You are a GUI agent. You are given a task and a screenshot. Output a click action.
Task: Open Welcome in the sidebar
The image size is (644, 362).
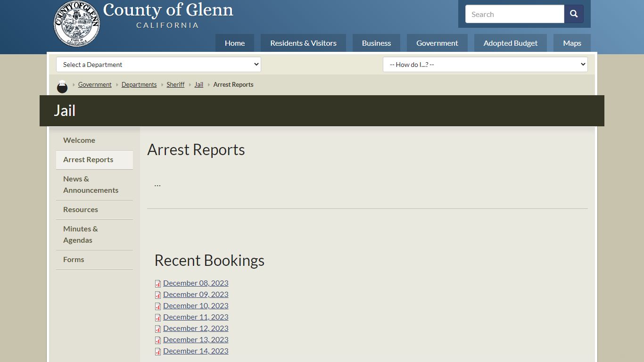point(94,140)
